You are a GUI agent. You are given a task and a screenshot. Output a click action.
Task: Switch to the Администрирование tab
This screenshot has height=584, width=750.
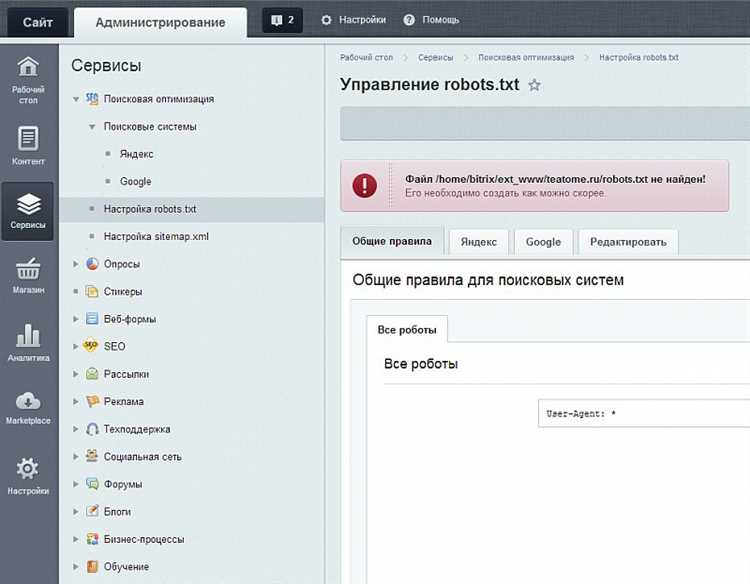tap(160, 22)
